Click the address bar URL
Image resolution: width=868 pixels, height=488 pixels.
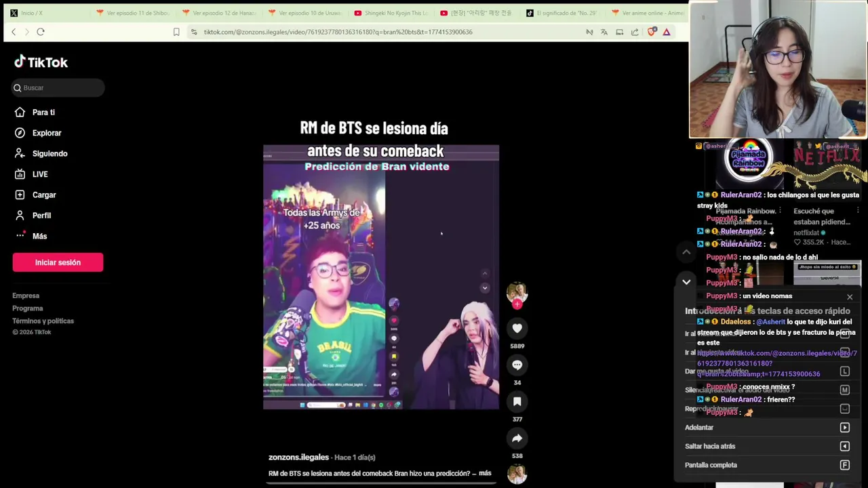tap(338, 32)
